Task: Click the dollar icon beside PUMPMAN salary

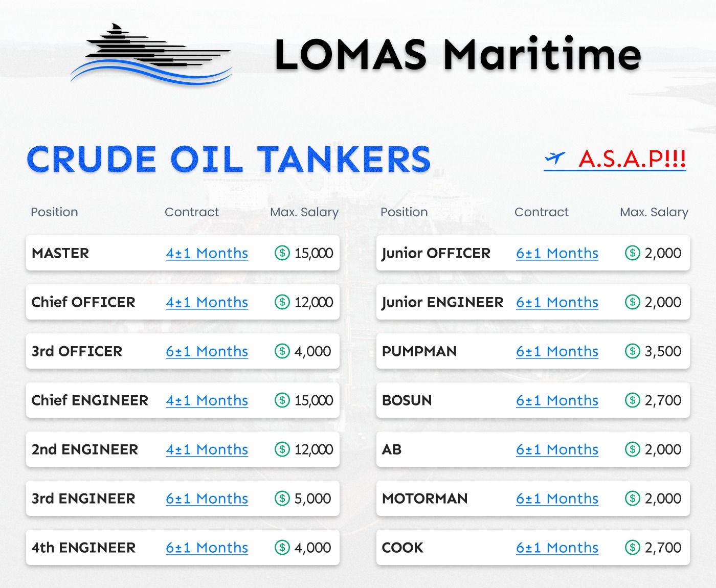Action: tap(633, 351)
